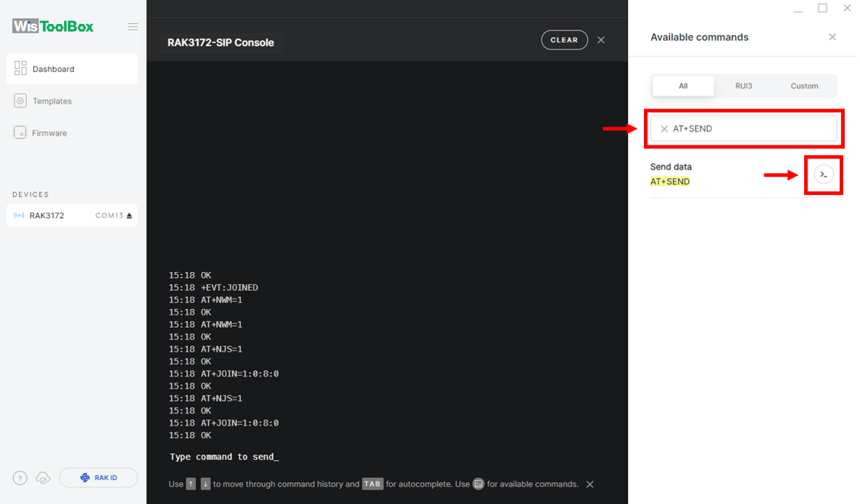Click the RAK3172-SIP Console title

coord(220,43)
